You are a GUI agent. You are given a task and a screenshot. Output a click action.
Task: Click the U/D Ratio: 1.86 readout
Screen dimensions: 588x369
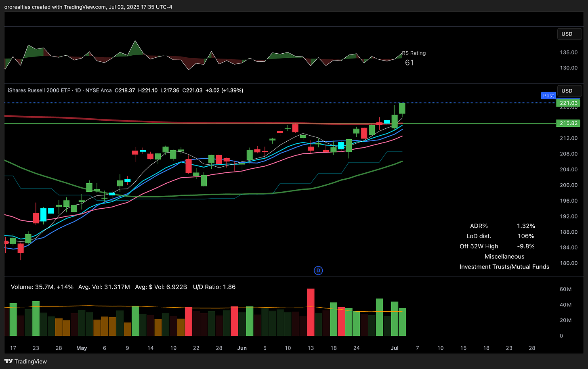tap(214, 287)
